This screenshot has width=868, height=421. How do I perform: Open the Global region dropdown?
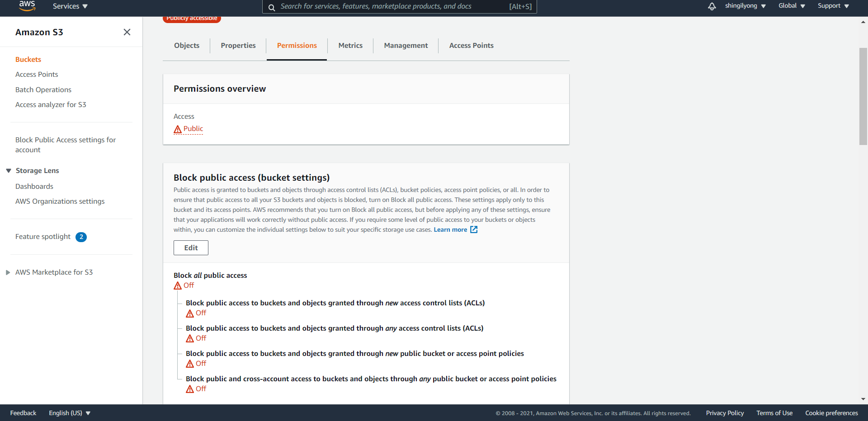[792, 6]
